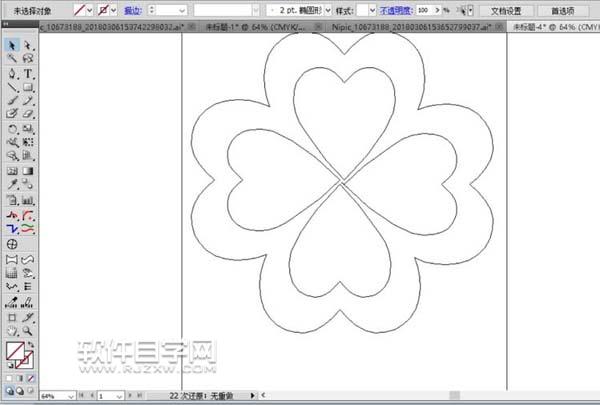The height and width of the screenshot is (405, 600).
Task: Reset to default fill and stroke
Action: (9, 366)
